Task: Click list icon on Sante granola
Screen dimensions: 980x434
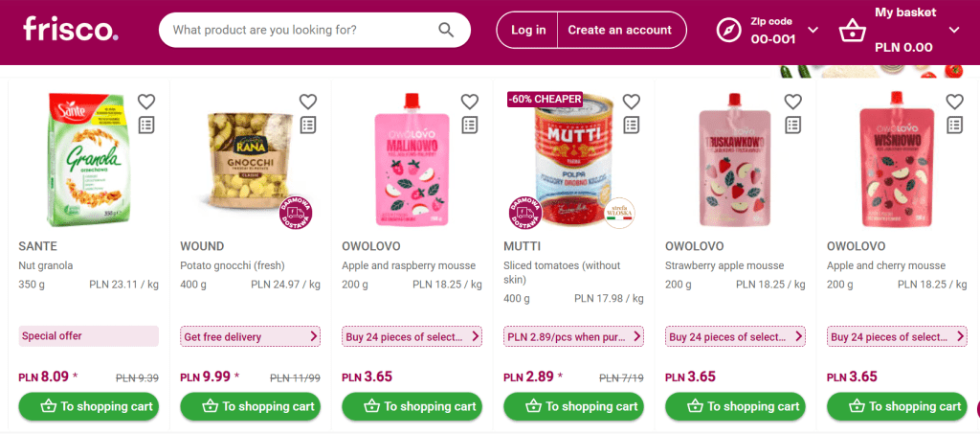Action: [146, 125]
